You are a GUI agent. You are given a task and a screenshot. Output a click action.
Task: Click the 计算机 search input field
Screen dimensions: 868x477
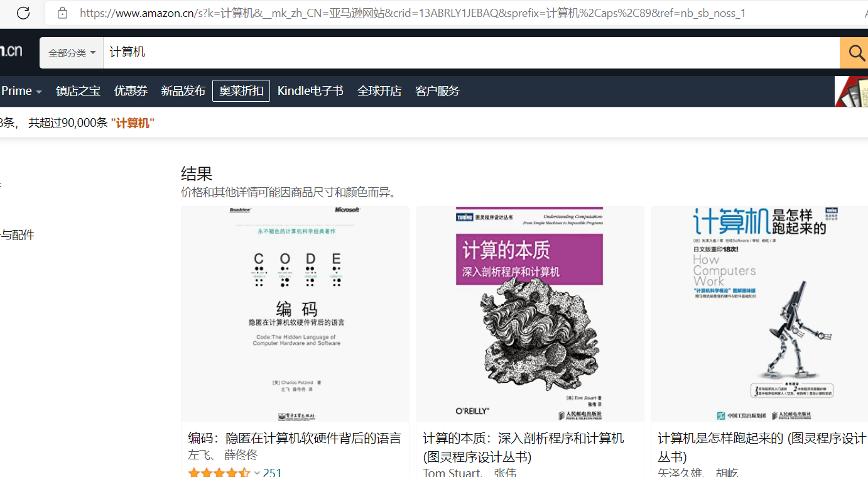tap(471, 53)
